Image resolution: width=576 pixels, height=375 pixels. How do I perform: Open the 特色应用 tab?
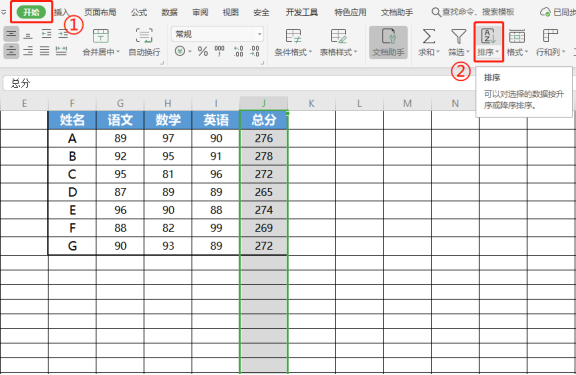click(x=350, y=12)
